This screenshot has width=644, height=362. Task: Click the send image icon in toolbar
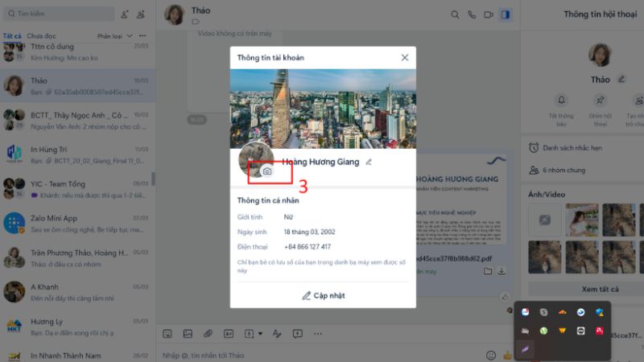click(188, 334)
